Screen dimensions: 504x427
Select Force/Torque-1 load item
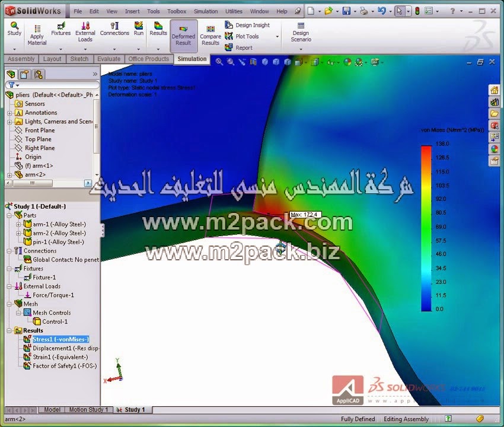(53, 295)
